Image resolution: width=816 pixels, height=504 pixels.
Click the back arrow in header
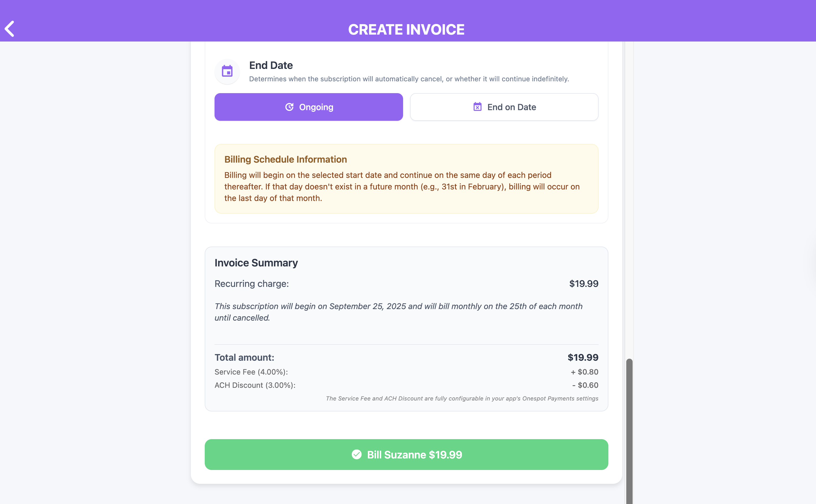click(x=10, y=29)
